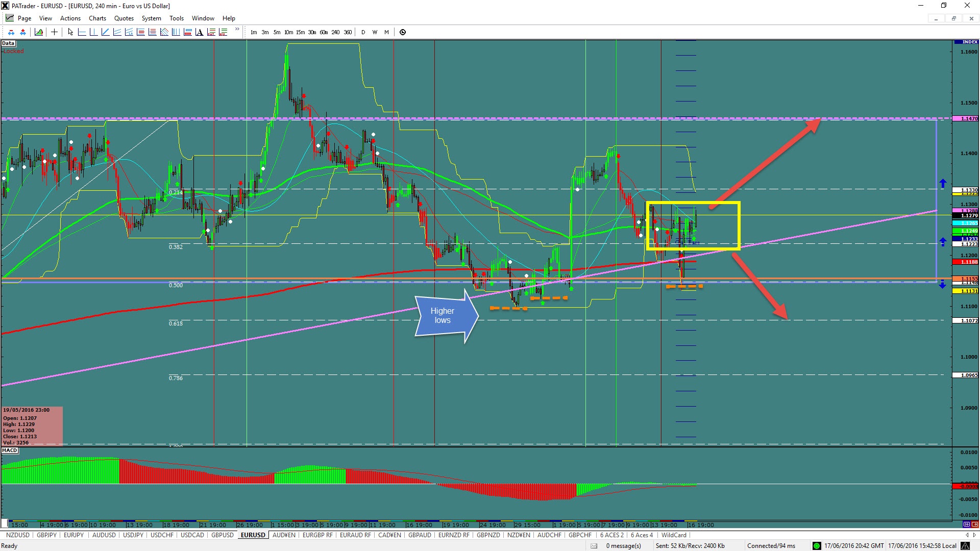The height and width of the screenshot is (551, 980).
Task: Switch chart to 30m timeframe
Action: point(312,32)
